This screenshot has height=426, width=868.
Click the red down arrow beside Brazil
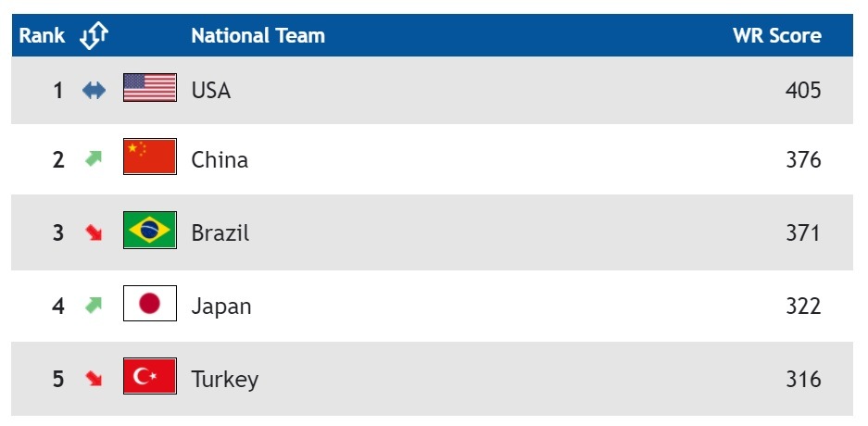pyautogui.click(x=94, y=232)
